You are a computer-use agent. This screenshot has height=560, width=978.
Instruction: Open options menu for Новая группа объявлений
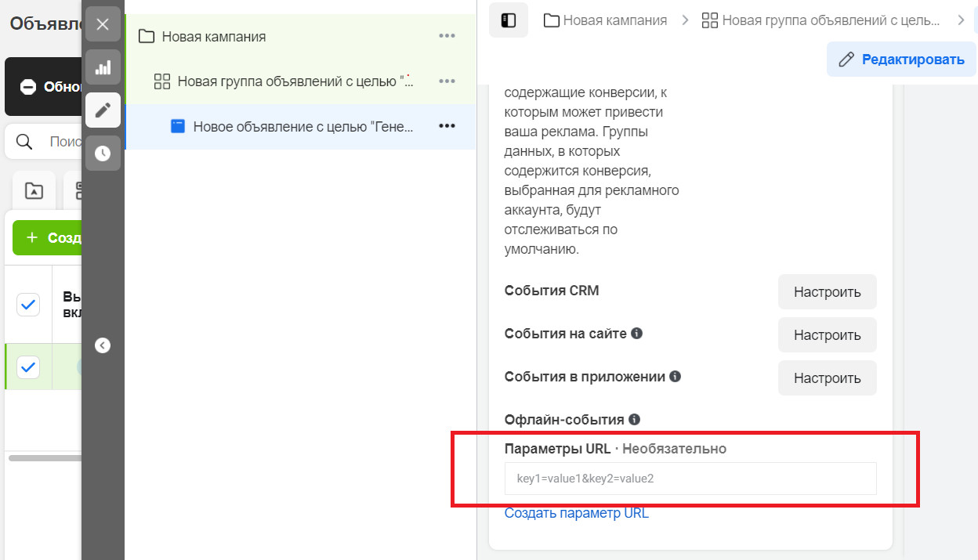(447, 81)
